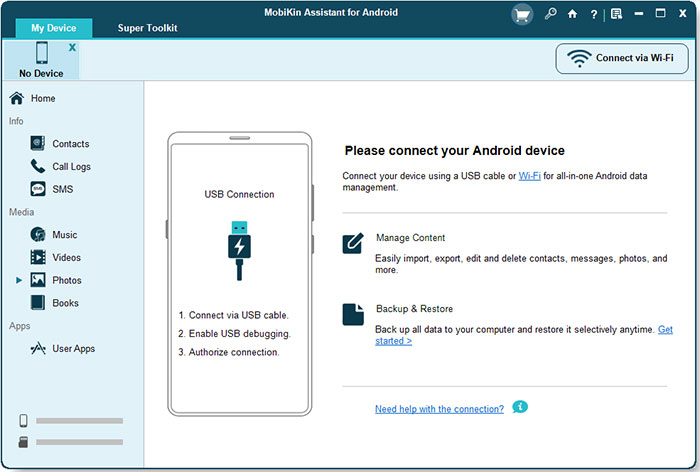Viewport: 700px width, 472px height.
Task: Open User Apps category
Action: [x=74, y=349]
